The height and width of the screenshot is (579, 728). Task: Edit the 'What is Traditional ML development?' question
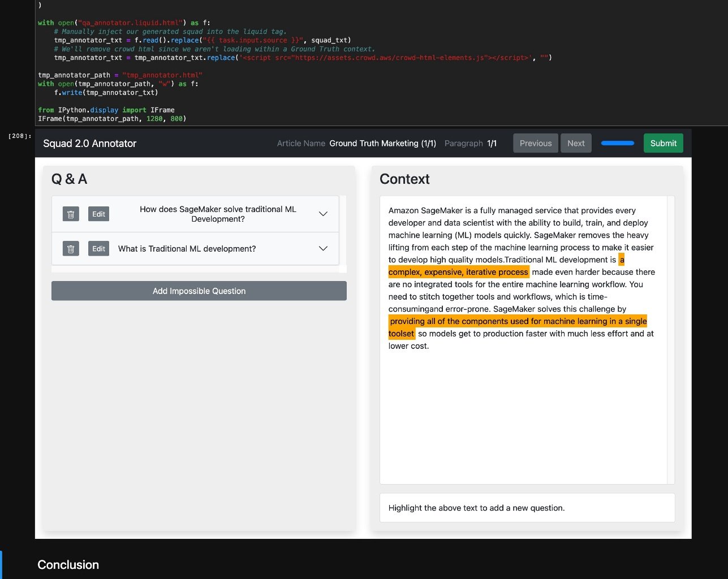point(98,249)
